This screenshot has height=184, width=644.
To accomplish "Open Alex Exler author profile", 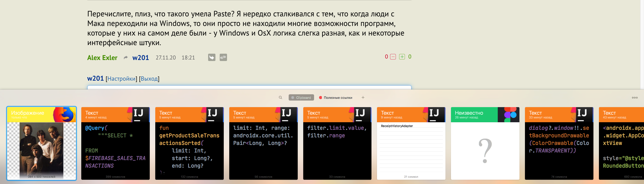I will [x=102, y=58].
